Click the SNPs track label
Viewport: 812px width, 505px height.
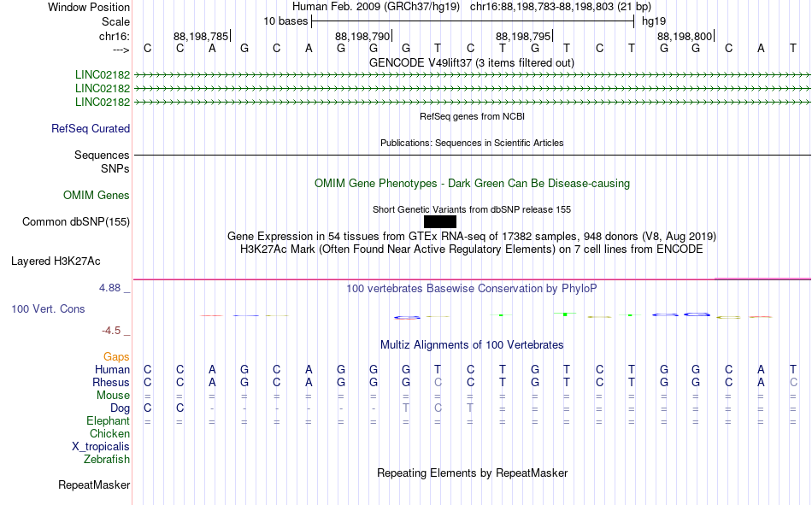115,168
